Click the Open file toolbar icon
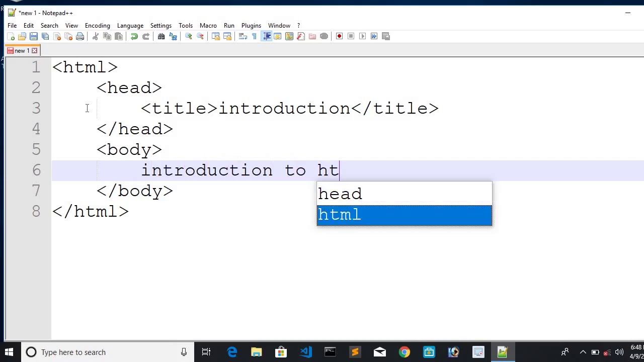644x362 pixels. click(x=22, y=36)
